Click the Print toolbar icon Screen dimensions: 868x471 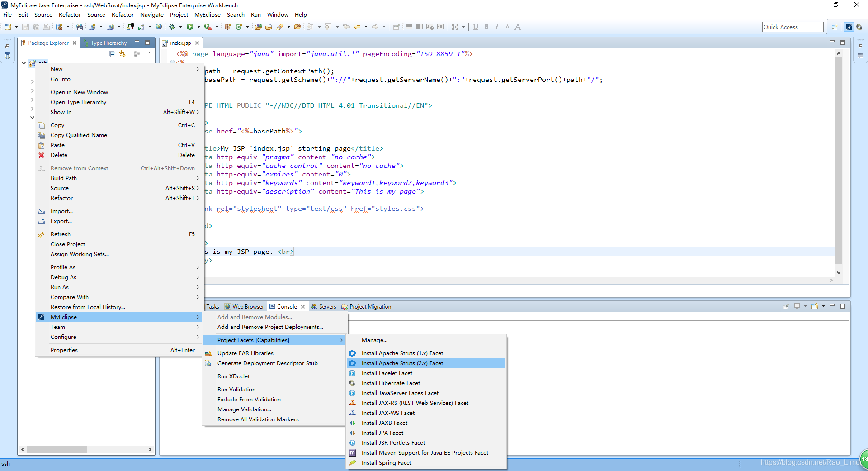point(46,27)
